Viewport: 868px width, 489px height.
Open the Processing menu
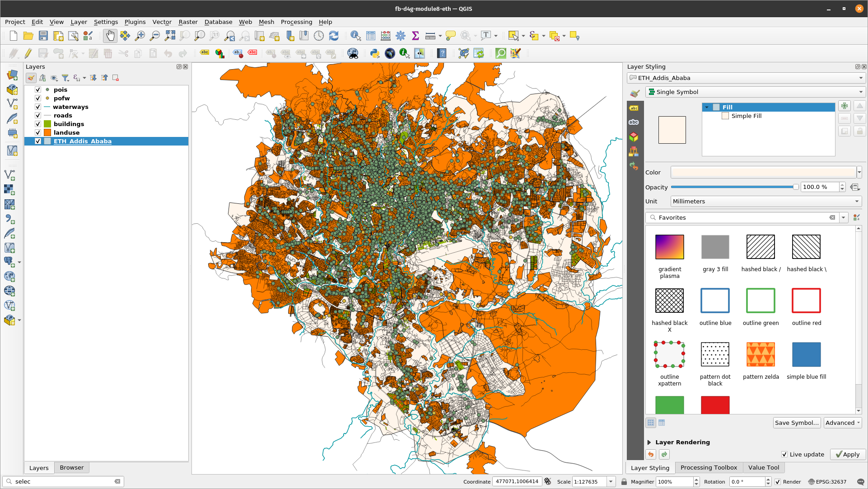tap(296, 22)
